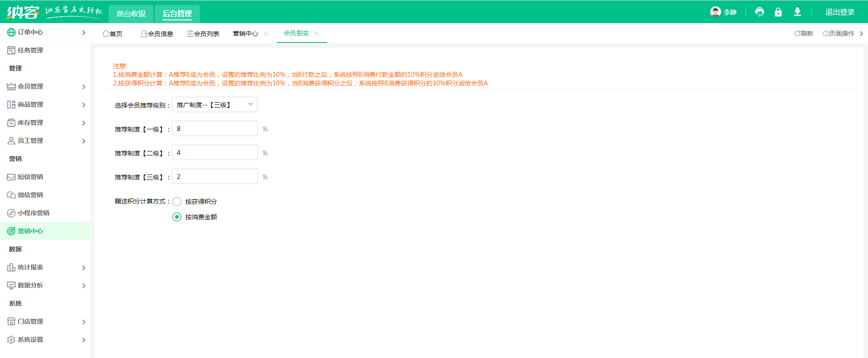
Task: Click the 推荐制度【一级】 percentage input
Action: tap(215, 128)
